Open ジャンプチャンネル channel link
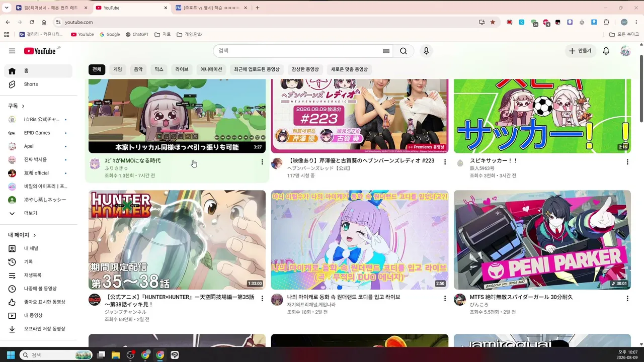This screenshot has width=644, height=362. pyautogui.click(x=125, y=312)
